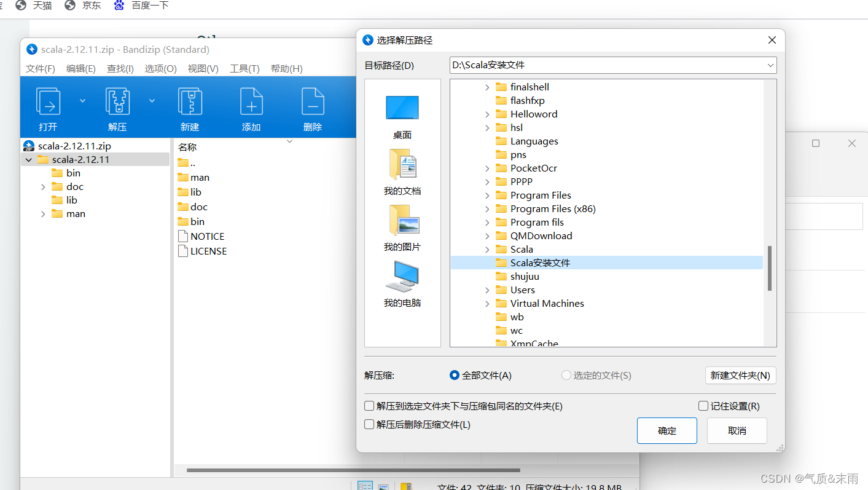Select the bin folder in archive tree
Screen dimensions: 868x490
pyautogui.click(x=73, y=173)
